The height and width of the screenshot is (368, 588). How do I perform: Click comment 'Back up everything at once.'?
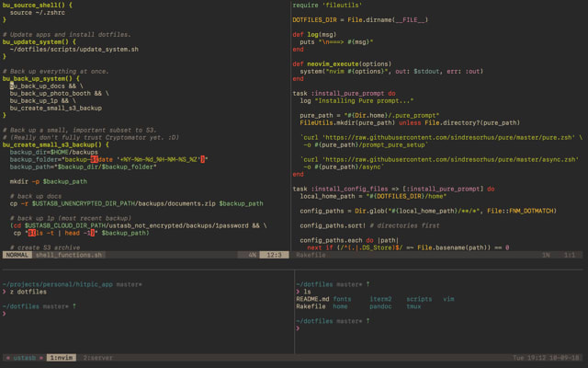click(56, 72)
